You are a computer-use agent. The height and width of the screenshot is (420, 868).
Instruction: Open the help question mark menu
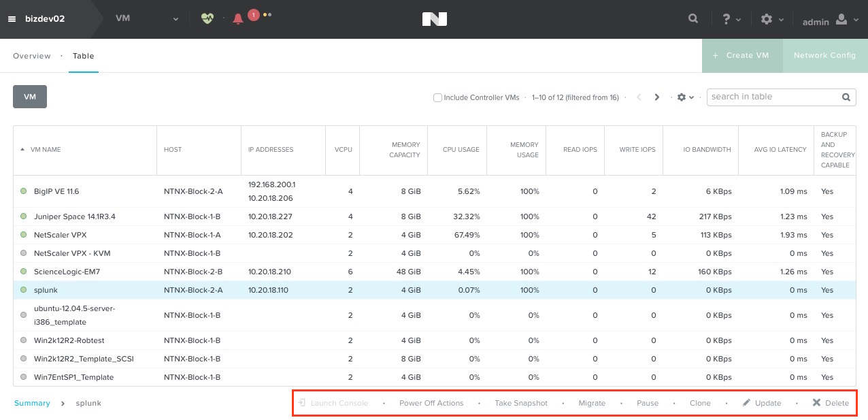(x=731, y=19)
